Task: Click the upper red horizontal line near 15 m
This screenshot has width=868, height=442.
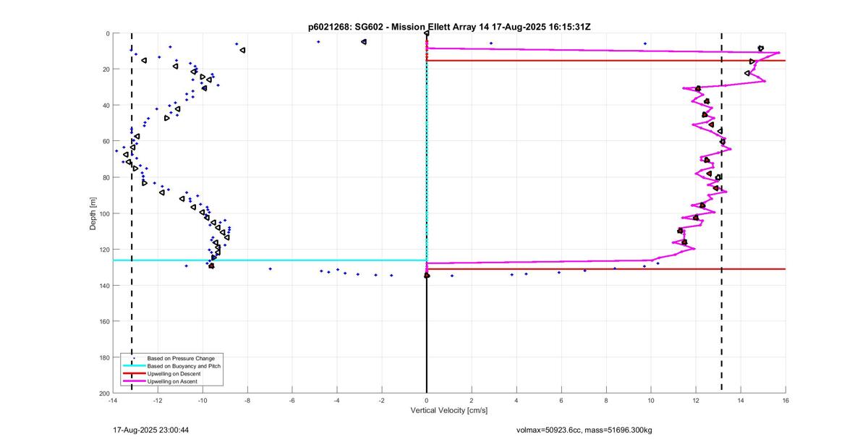Action: click(608, 60)
